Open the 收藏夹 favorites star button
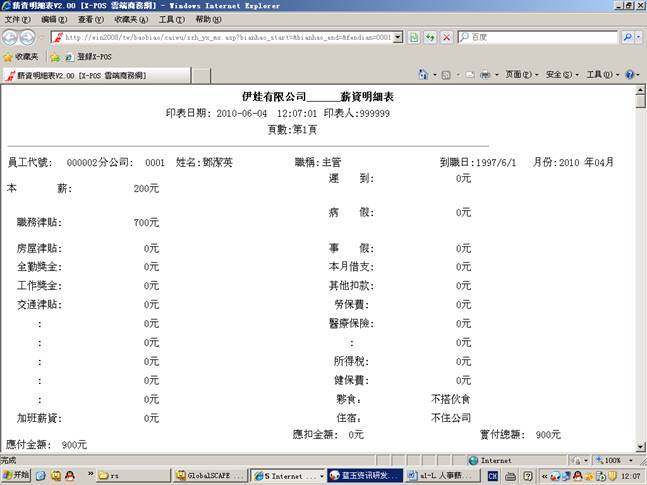Image resolution: width=647 pixels, height=485 pixels. 21,57
